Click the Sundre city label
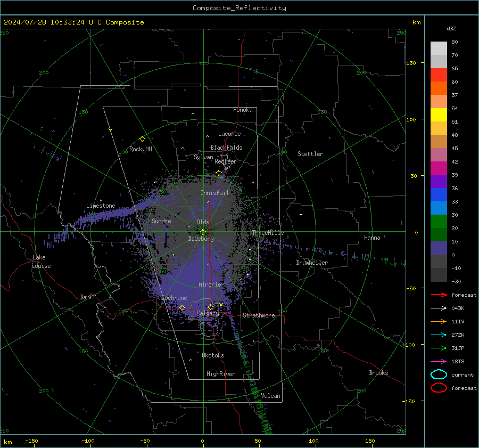Image resolution: width=479 pixels, height=448 pixels. pyautogui.click(x=161, y=221)
